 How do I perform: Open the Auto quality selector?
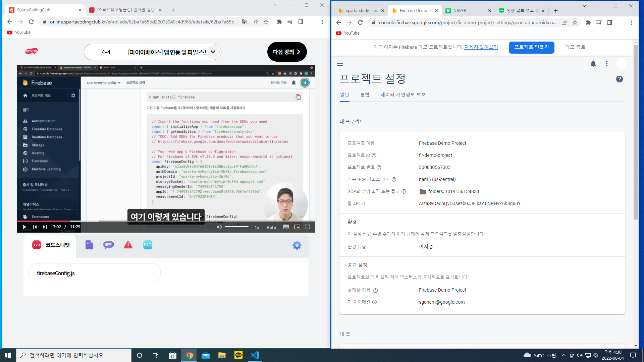coord(271,227)
